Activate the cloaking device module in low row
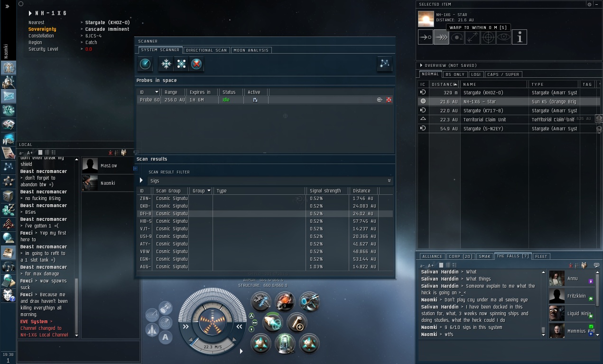The height and width of the screenshot is (364, 603). tap(285, 343)
